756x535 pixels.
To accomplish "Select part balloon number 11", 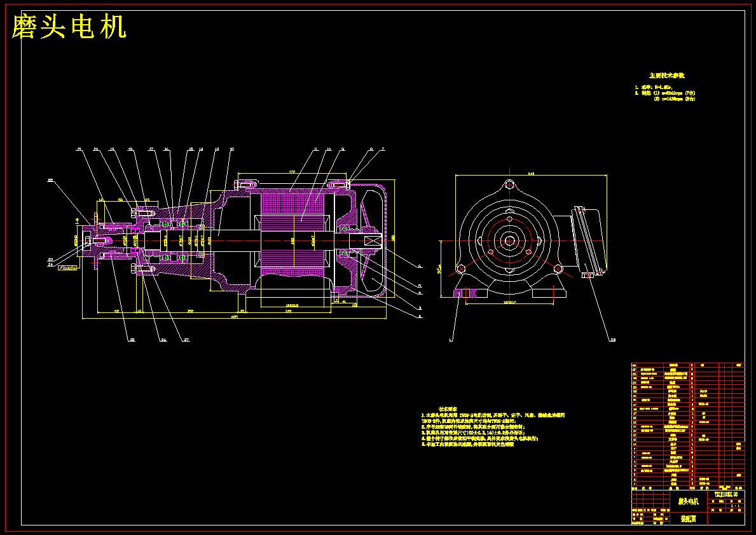I will pos(316,149).
